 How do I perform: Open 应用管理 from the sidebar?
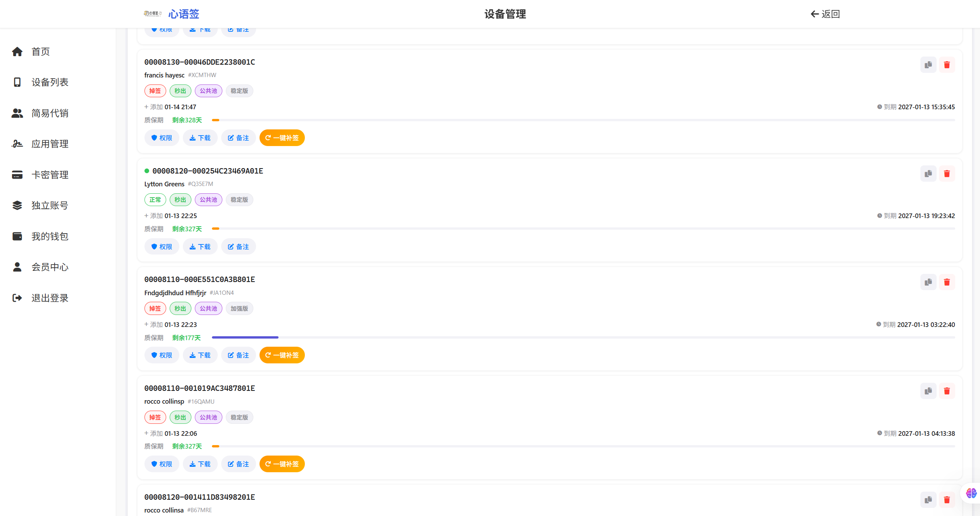pyautogui.click(x=50, y=144)
